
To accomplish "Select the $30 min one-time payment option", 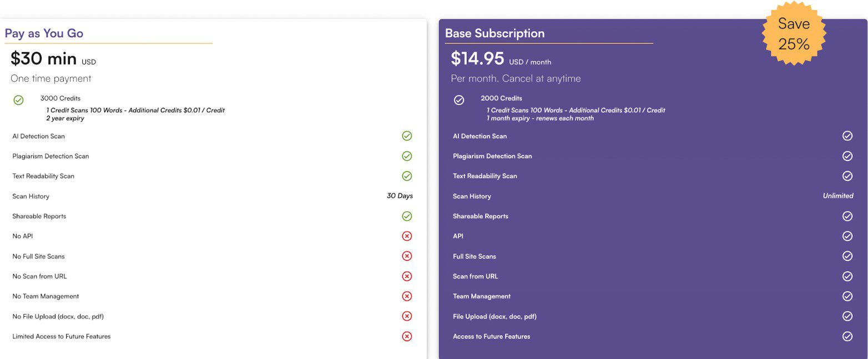I will tap(43, 58).
